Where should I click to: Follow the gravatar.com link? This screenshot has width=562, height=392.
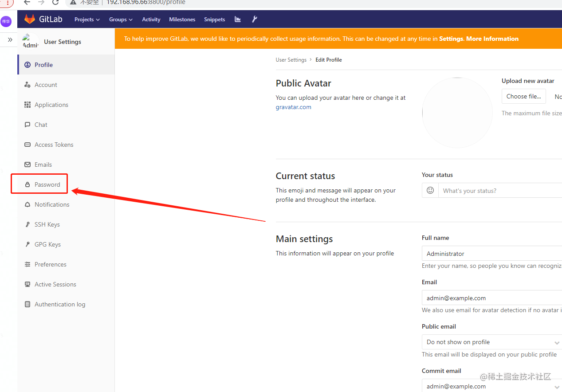(x=293, y=107)
